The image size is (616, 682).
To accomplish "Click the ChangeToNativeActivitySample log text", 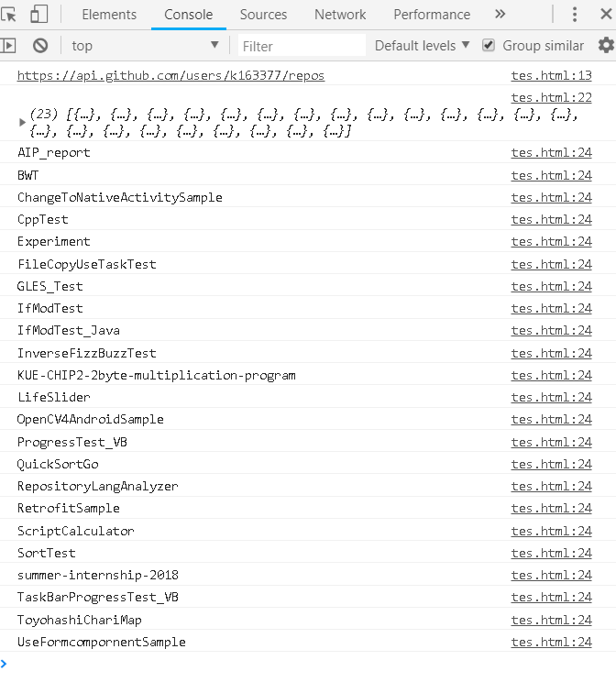I will [120, 197].
